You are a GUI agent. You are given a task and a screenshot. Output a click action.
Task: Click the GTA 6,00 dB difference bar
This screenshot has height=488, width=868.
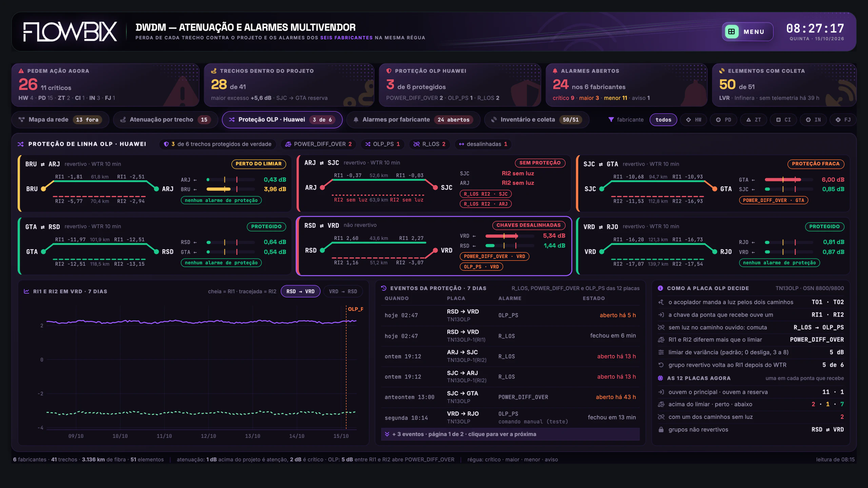tap(789, 180)
